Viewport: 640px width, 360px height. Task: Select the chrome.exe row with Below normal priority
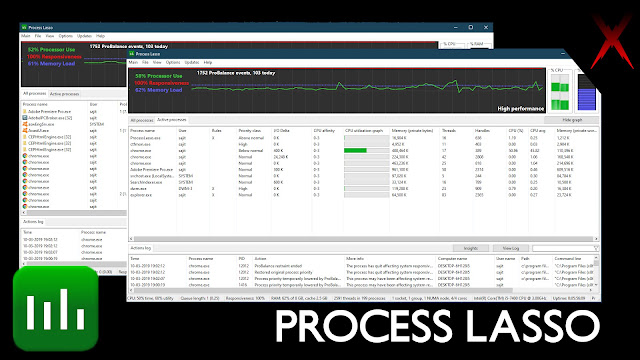(363, 151)
